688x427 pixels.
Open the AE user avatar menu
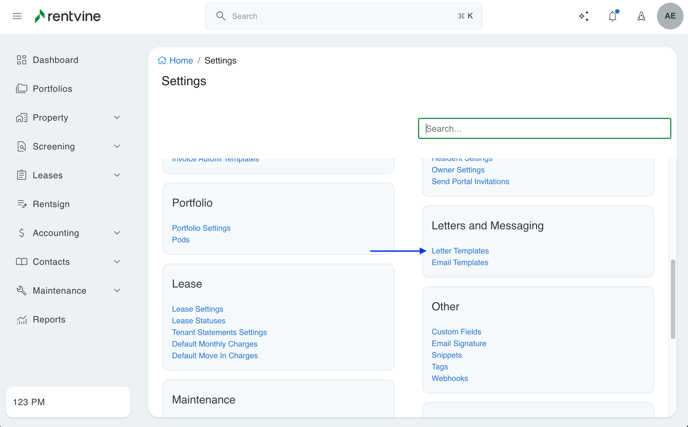tap(670, 16)
